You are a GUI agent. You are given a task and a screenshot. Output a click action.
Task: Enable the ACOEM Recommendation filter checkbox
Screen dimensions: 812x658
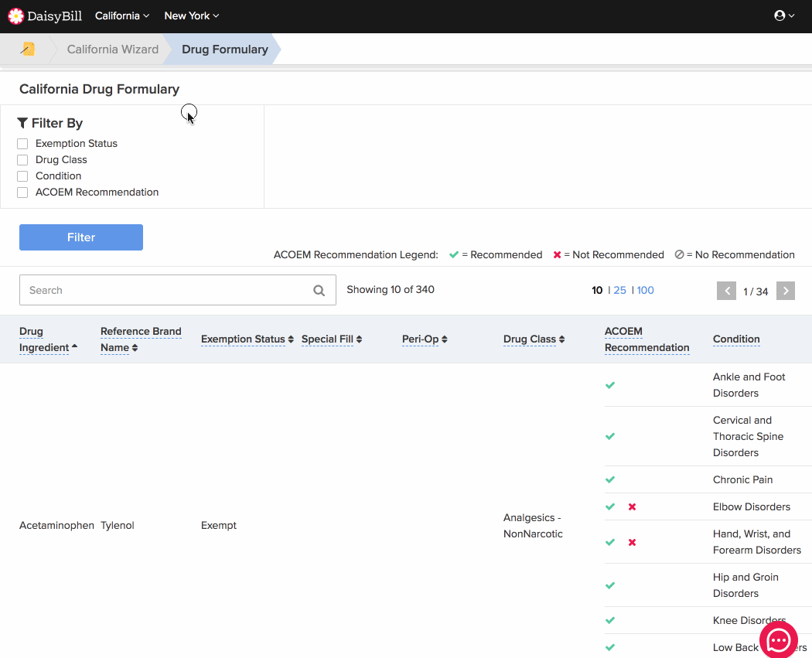(x=22, y=193)
